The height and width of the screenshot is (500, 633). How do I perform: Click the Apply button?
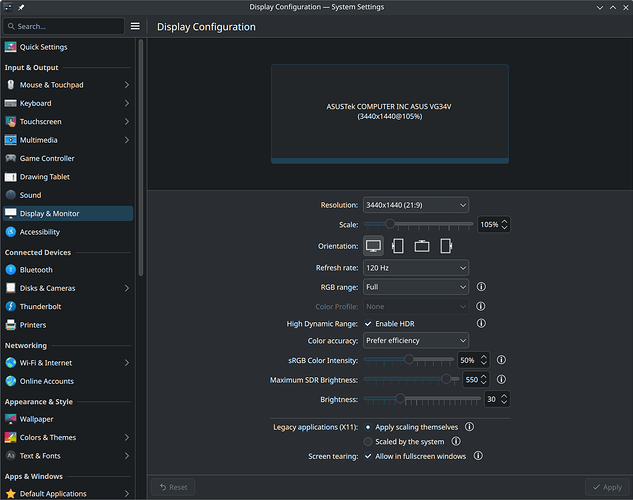click(605, 487)
